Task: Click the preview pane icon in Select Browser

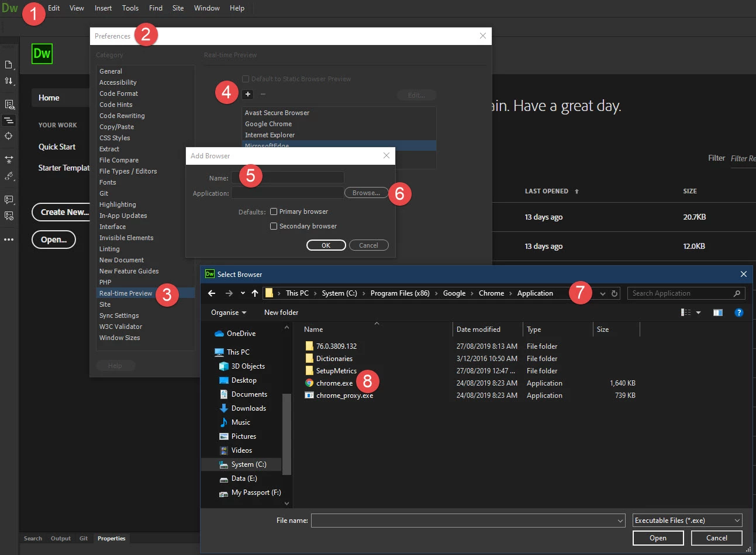Action: [x=718, y=313]
